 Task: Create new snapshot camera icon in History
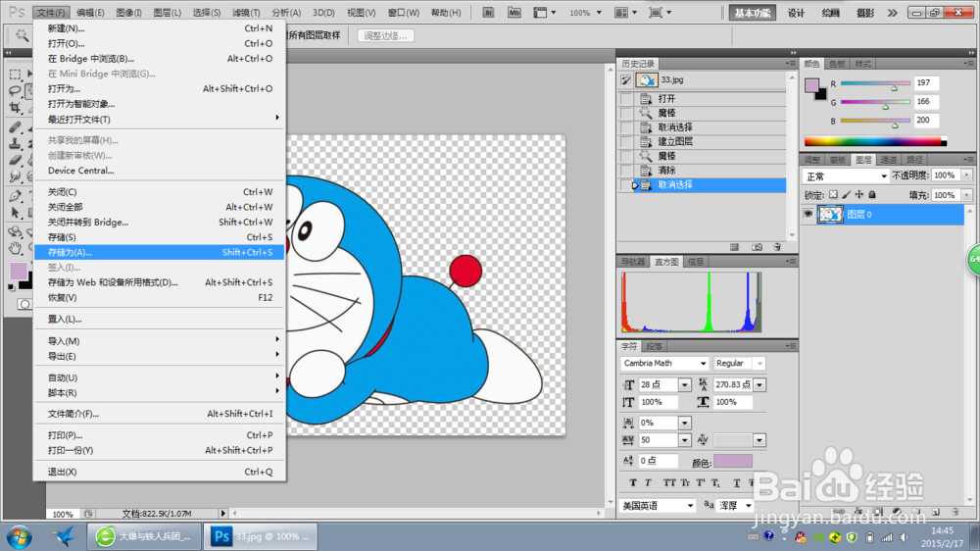click(757, 248)
